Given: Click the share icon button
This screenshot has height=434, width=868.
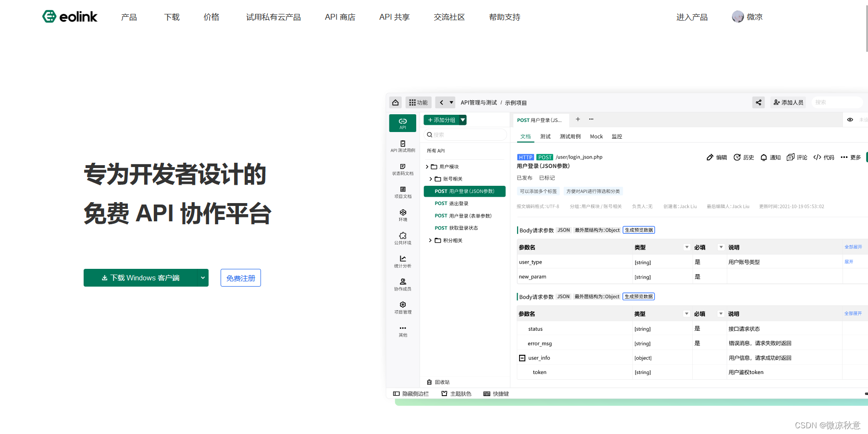Looking at the screenshot, I should (x=758, y=102).
